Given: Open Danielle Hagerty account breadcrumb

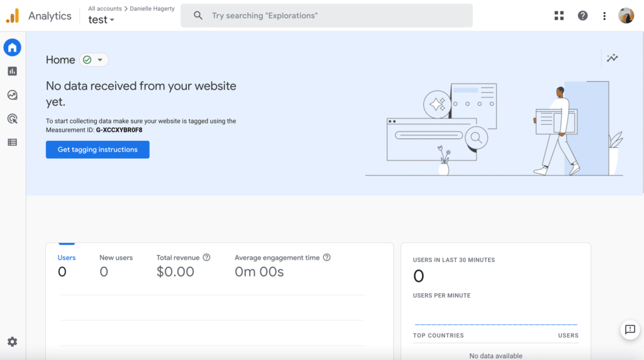Looking at the screenshot, I should click(152, 9).
